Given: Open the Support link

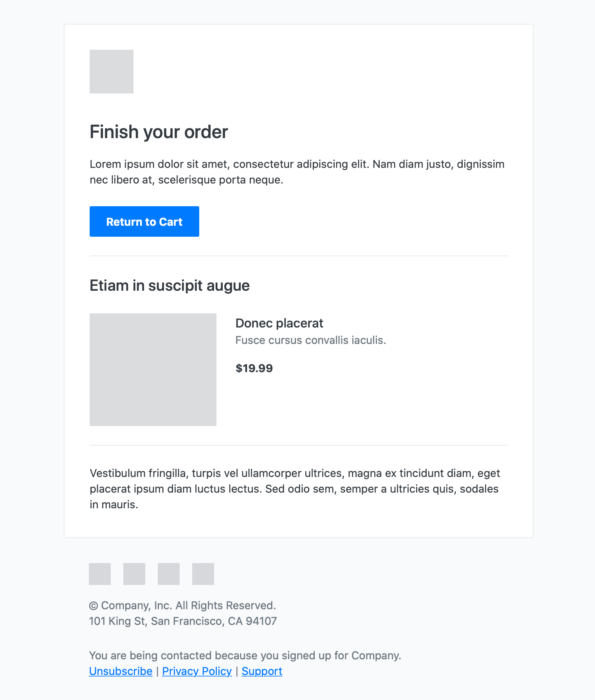Looking at the screenshot, I should coord(262,671).
